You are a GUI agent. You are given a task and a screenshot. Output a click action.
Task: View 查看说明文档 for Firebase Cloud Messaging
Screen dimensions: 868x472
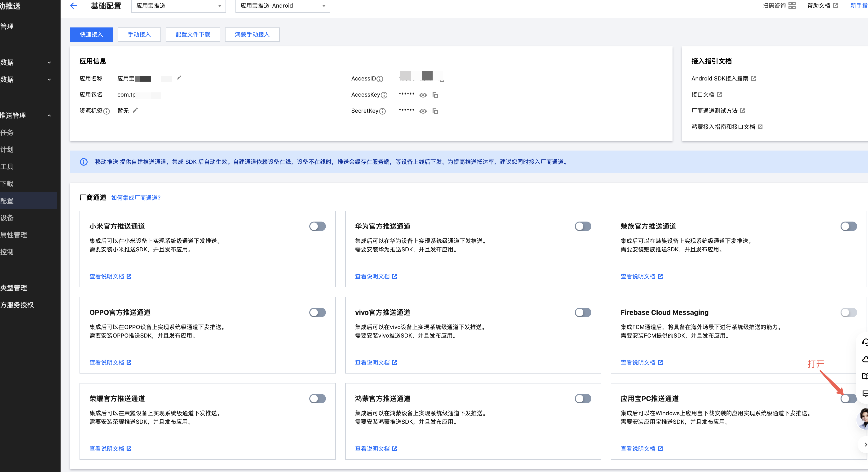(642, 363)
